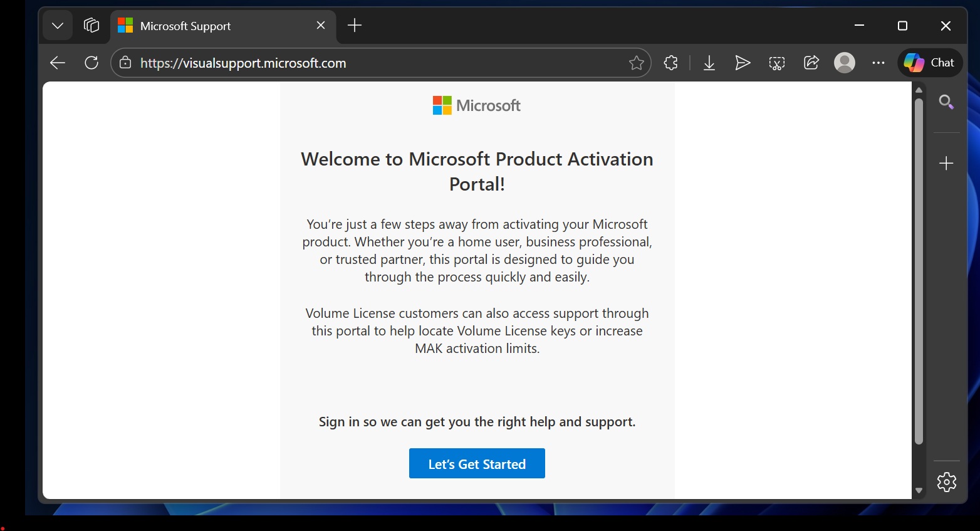Select the send-to-devices arrow icon

coord(743,63)
